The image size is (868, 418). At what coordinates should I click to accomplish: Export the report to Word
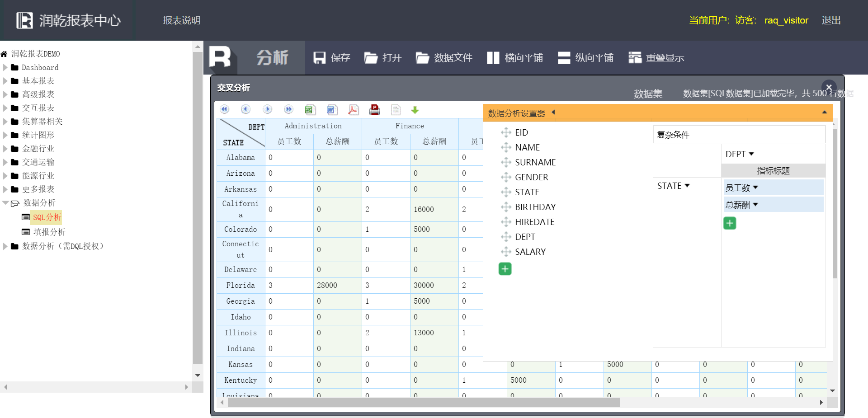coord(331,110)
